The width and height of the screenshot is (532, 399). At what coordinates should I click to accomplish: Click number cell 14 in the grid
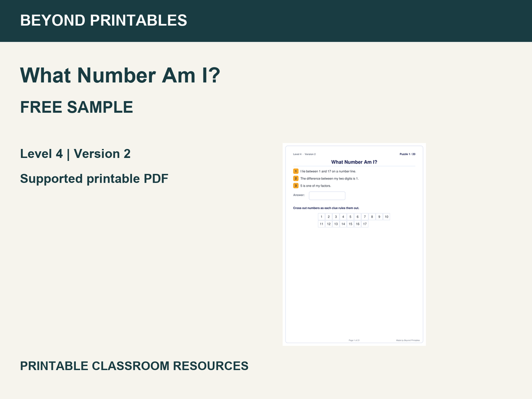pyautogui.click(x=343, y=224)
